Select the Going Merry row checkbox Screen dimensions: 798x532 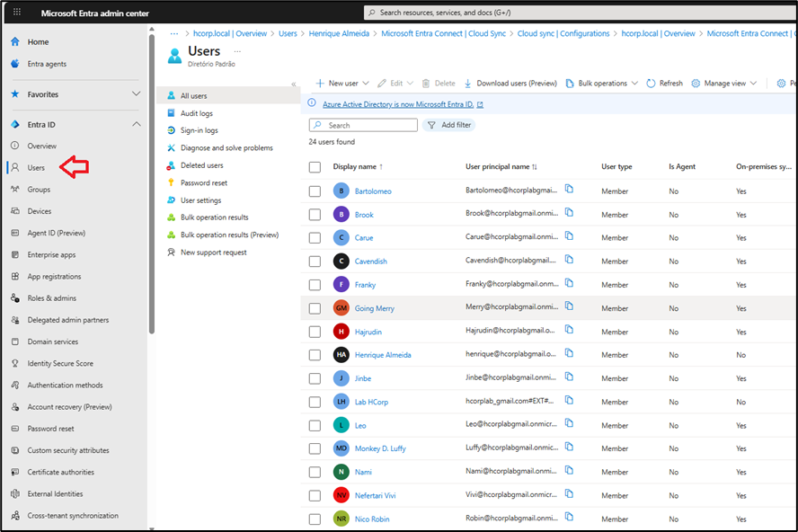[x=315, y=308]
